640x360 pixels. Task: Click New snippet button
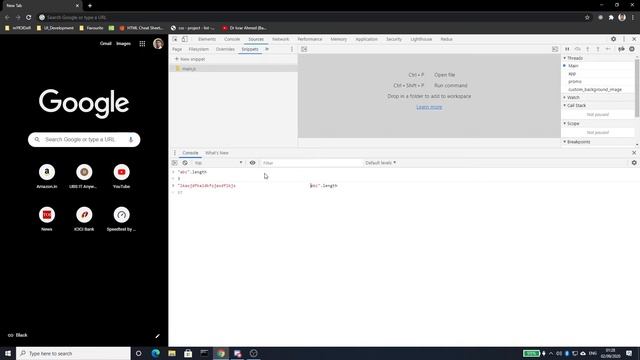pos(190,59)
